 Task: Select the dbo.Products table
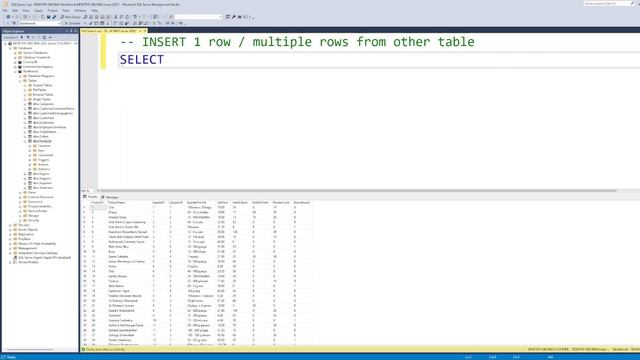[x=42, y=141]
